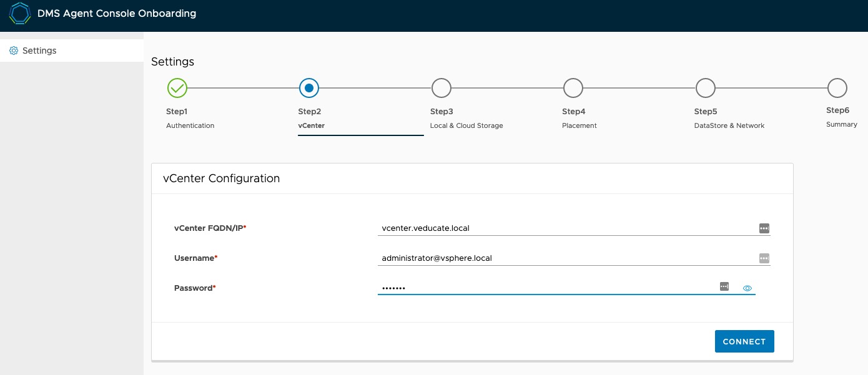Open the Settings sidebar item
The width and height of the screenshot is (868, 375).
tap(39, 51)
